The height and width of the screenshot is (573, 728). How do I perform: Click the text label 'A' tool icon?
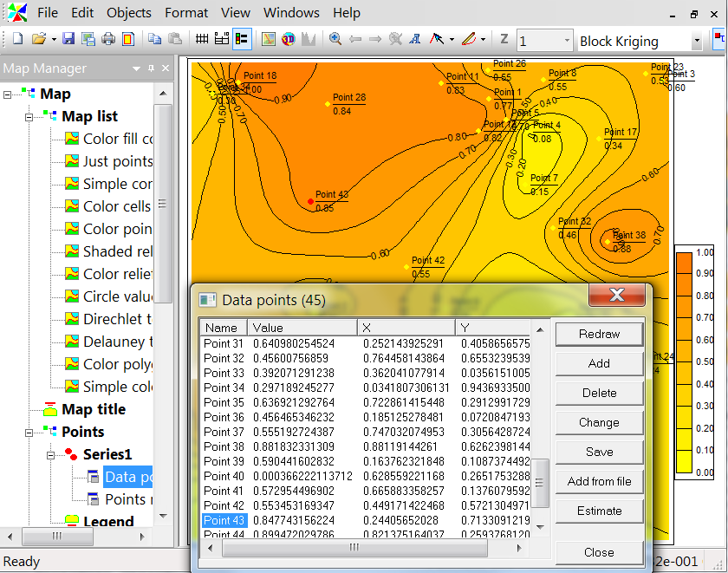pos(415,39)
